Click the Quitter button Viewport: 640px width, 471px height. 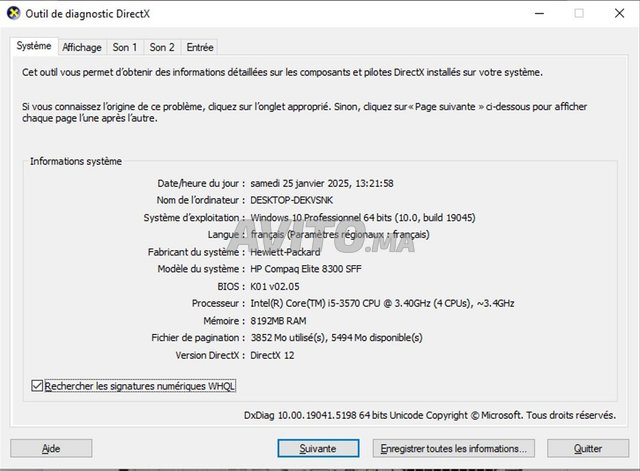588,449
